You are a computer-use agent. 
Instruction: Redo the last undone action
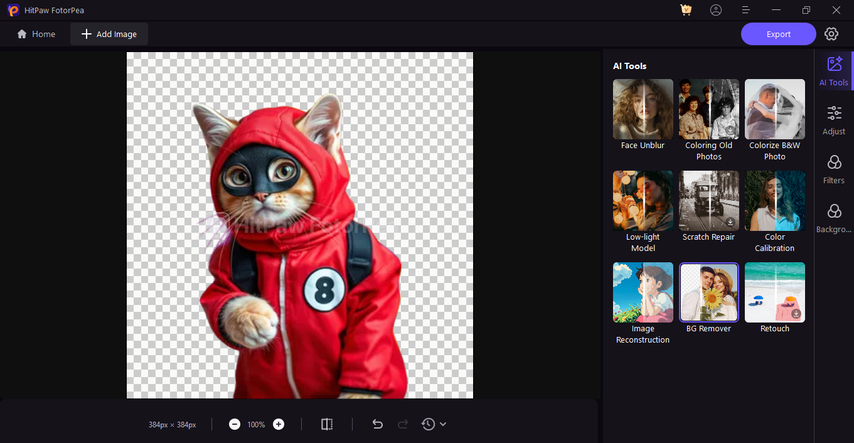(402, 424)
